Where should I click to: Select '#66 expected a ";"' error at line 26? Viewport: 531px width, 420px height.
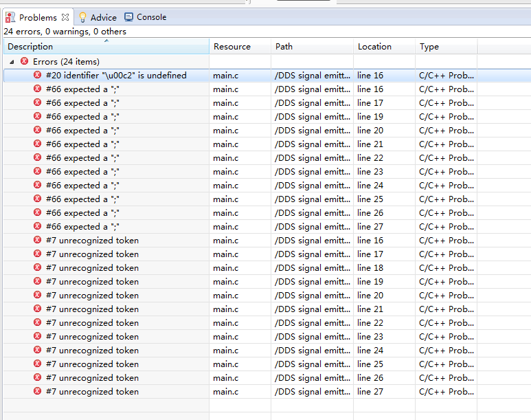coord(82,213)
